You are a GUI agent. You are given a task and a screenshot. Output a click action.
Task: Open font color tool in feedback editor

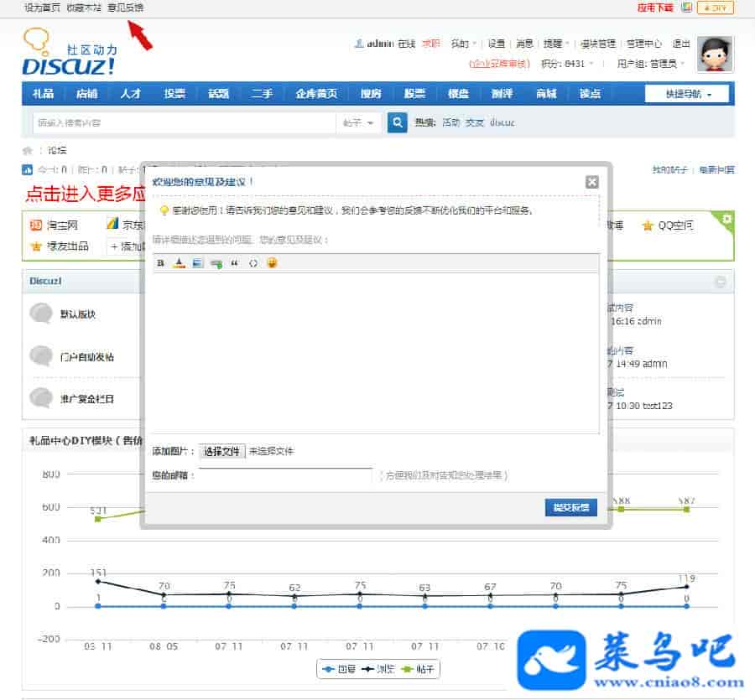coord(180,263)
